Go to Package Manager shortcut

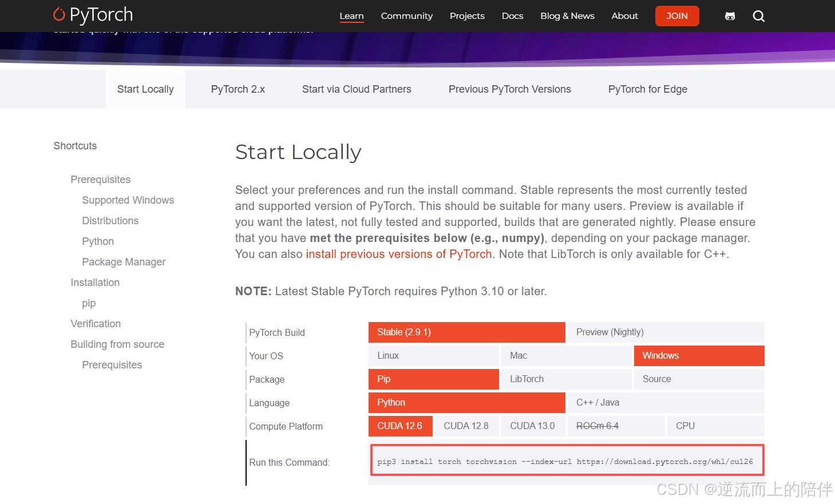pyautogui.click(x=124, y=262)
